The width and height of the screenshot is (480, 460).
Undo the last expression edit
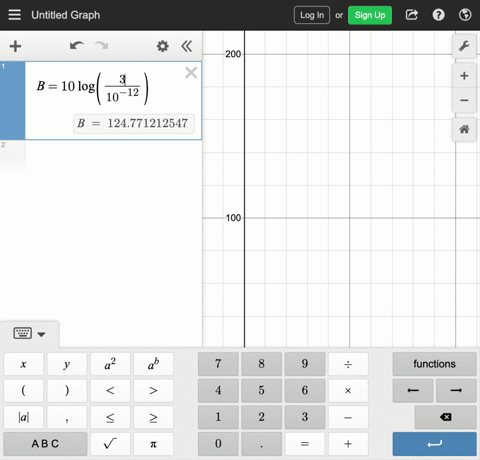77,46
